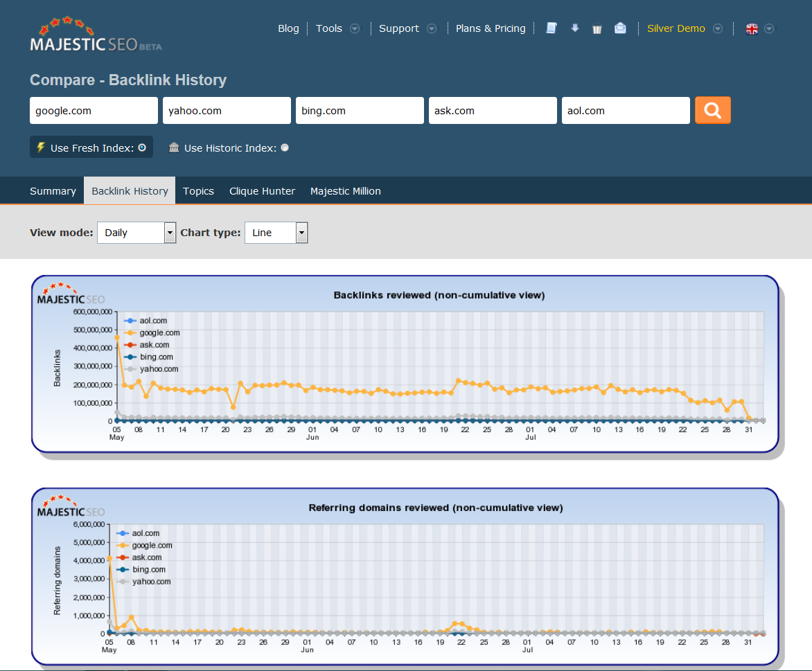Image resolution: width=812 pixels, height=671 pixels.
Task: Click bing.com legend marker in Backlinks chart
Action: point(130,357)
